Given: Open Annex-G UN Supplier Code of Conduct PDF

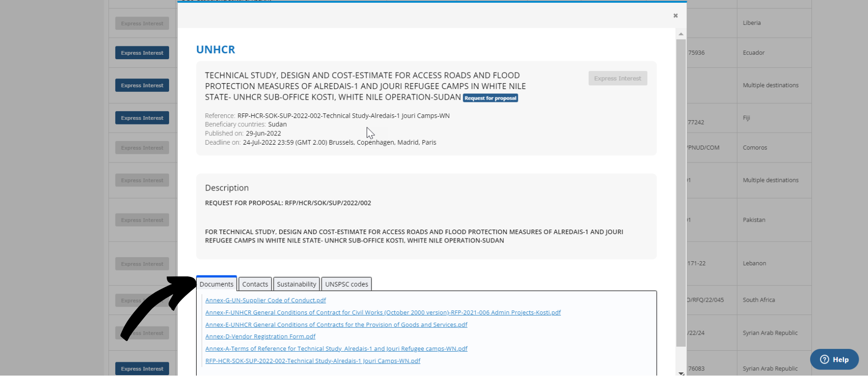Looking at the screenshot, I should (x=266, y=300).
